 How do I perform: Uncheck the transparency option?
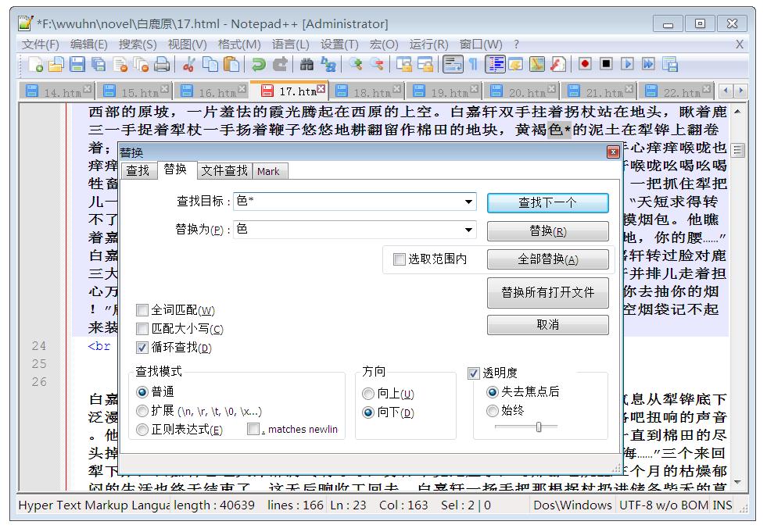(x=474, y=373)
